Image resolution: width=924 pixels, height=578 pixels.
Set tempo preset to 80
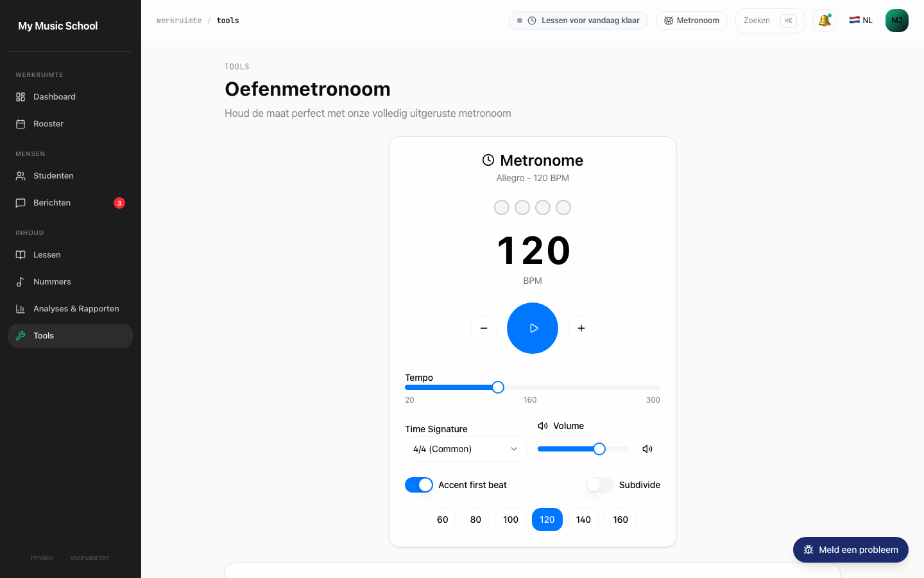475,520
